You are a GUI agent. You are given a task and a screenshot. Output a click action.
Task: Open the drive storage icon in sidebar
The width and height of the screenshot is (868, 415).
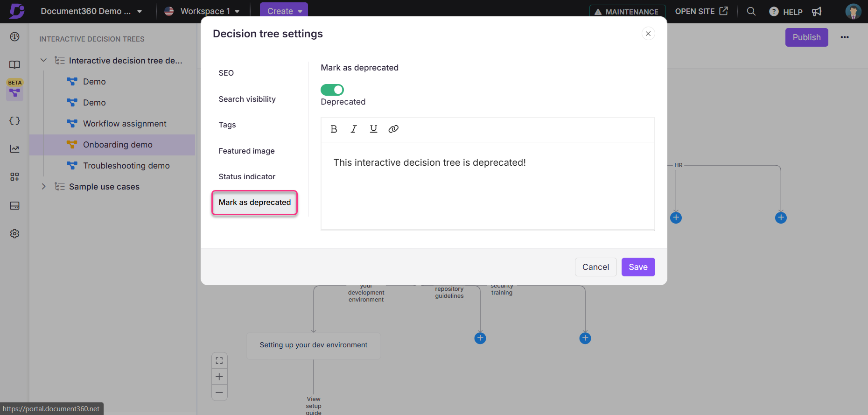pyautogui.click(x=15, y=205)
